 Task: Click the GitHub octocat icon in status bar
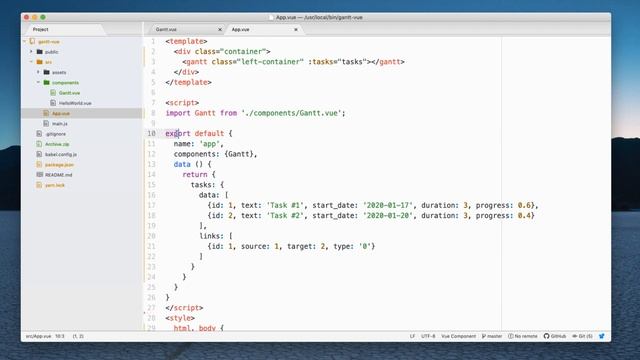[546, 336]
